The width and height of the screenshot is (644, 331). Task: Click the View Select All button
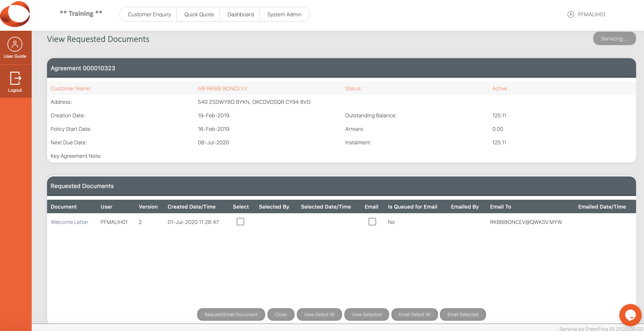(x=319, y=314)
